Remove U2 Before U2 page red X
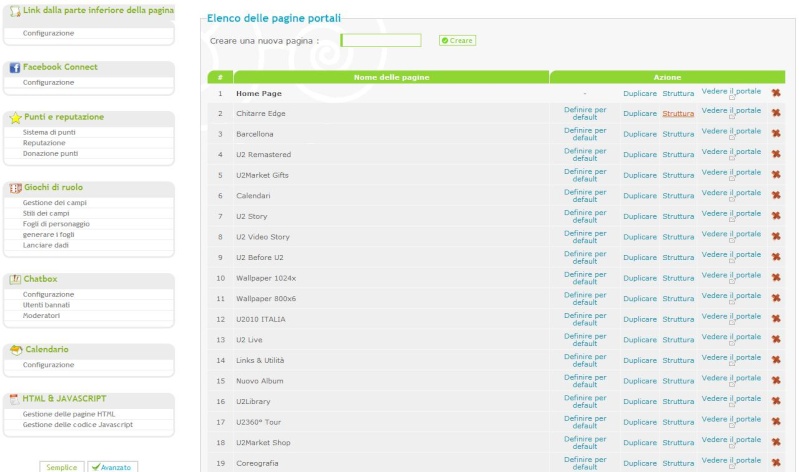799x472 pixels. pos(776,257)
